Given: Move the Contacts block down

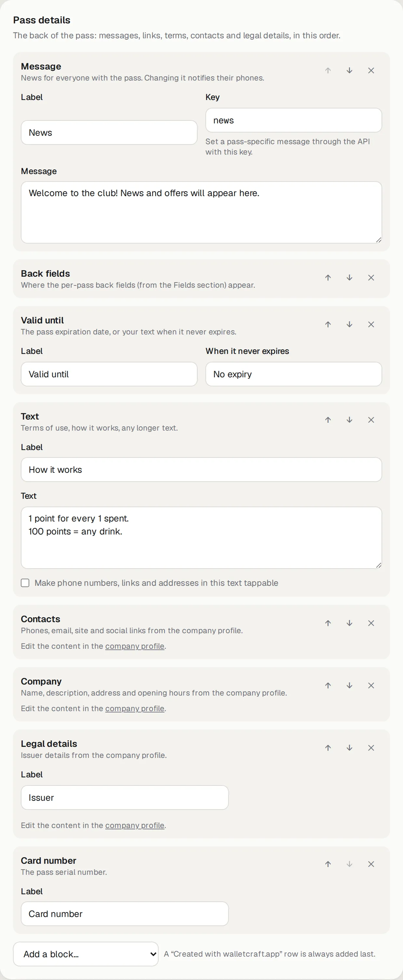Looking at the screenshot, I should coord(349,623).
